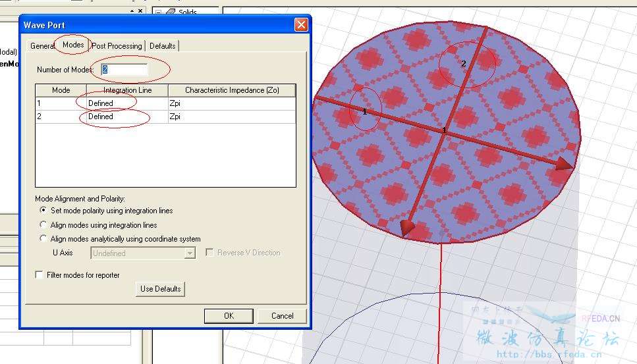The width and height of the screenshot is (637, 364).
Task: Click the Characteristic Impedance (Zo) column header
Action: [x=232, y=90]
